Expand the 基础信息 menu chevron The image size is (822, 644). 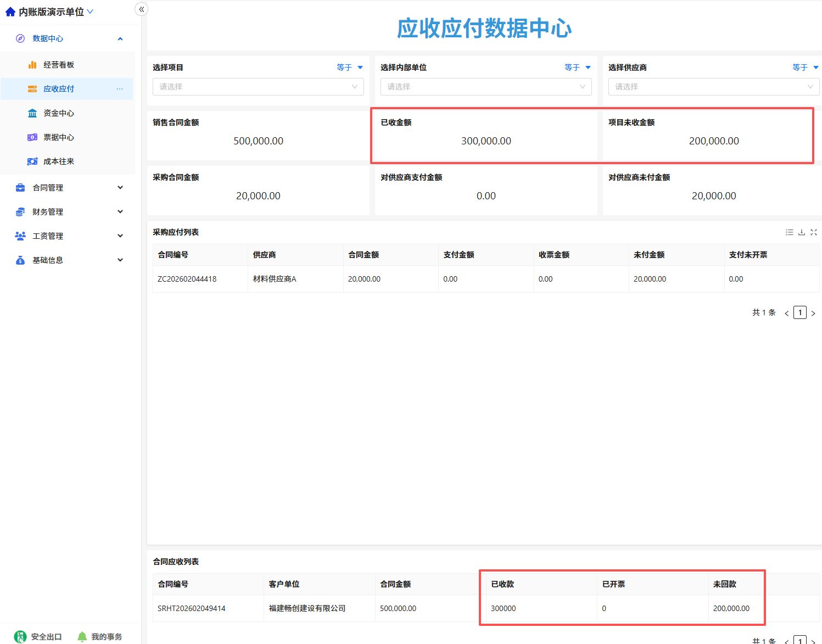(x=120, y=260)
